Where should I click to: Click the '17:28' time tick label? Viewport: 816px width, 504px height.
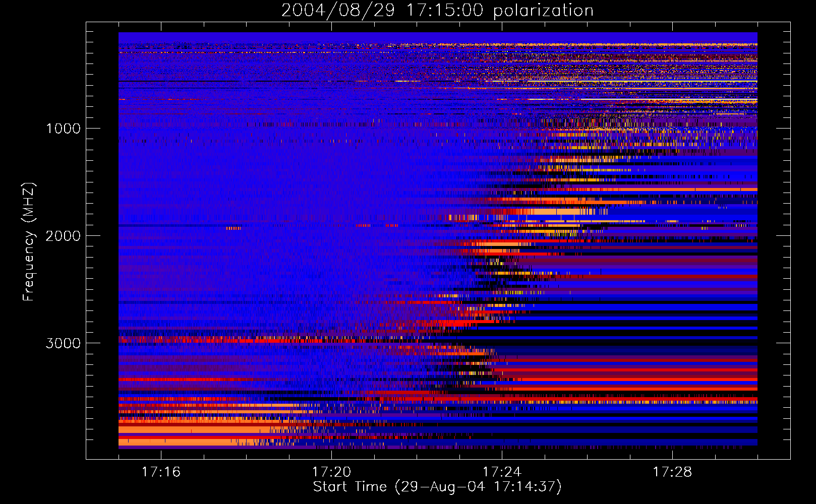(x=672, y=472)
